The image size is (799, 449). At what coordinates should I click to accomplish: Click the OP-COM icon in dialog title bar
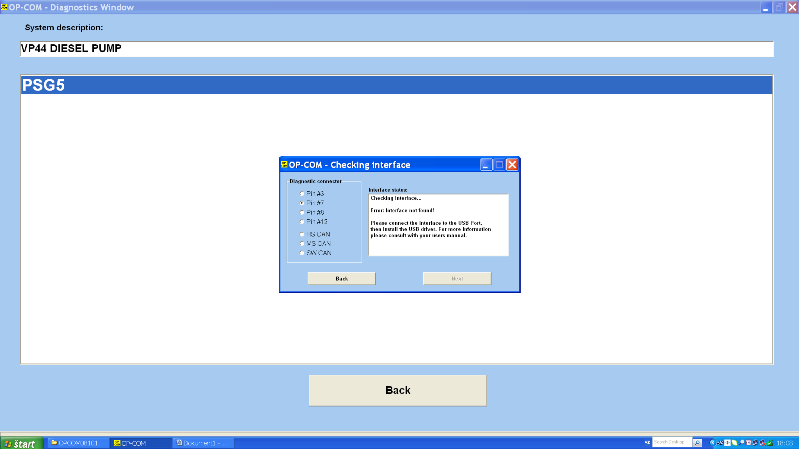[285, 165]
